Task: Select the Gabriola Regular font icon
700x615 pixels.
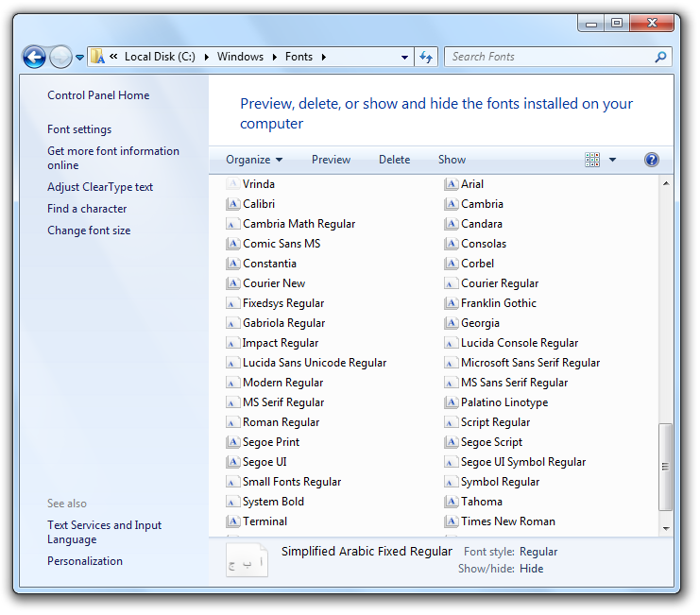Action: 232,323
